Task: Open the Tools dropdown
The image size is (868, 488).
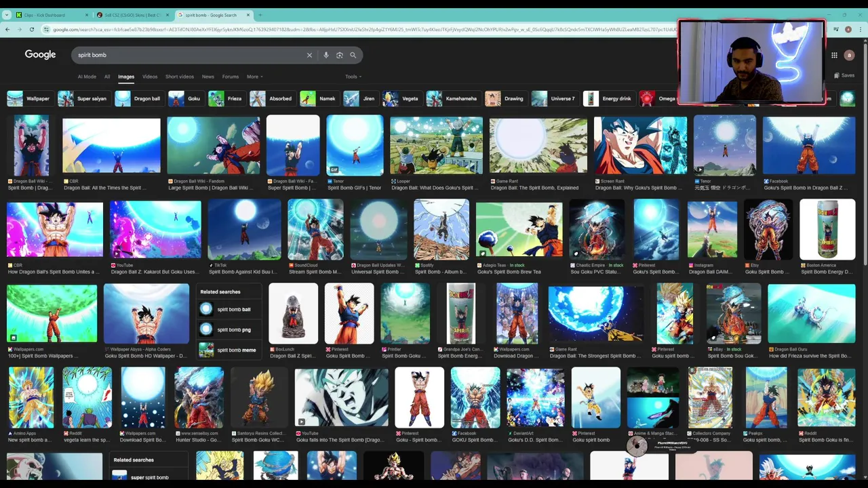Action: (x=353, y=77)
